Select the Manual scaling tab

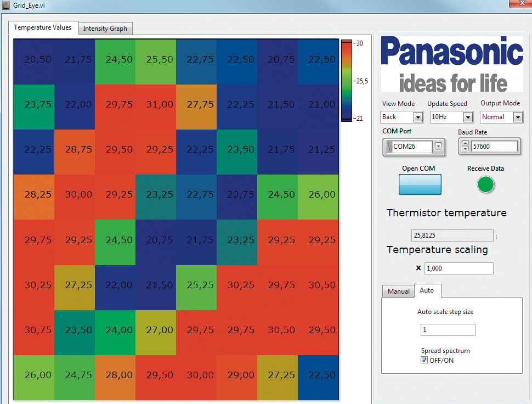pyautogui.click(x=398, y=291)
